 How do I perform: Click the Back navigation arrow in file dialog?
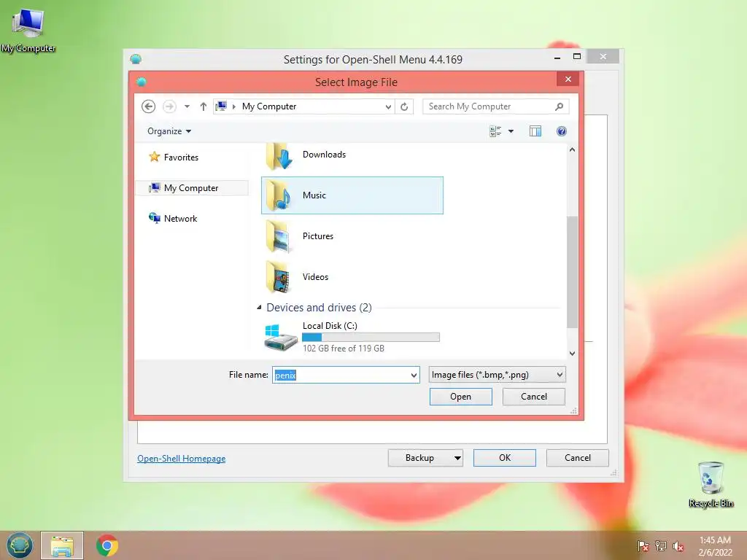point(149,106)
